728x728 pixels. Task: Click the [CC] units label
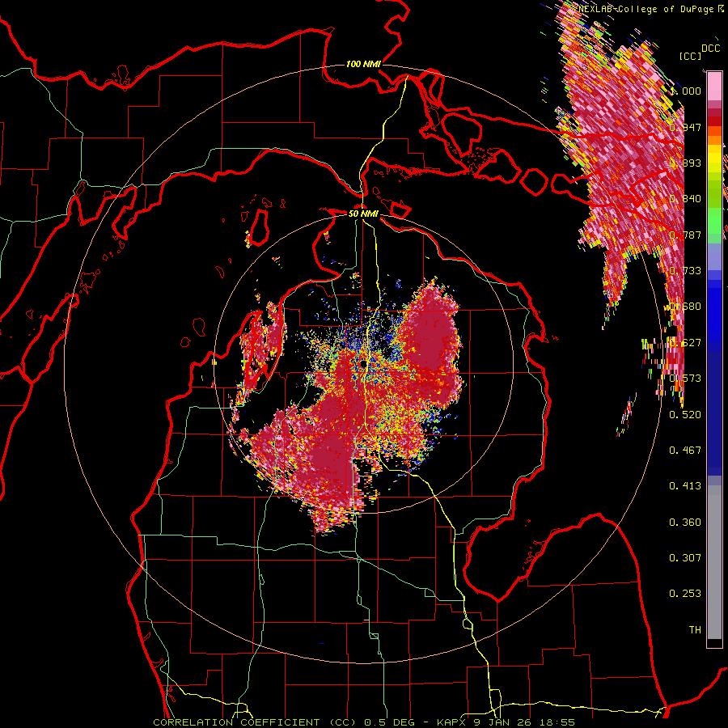(x=690, y=56)
